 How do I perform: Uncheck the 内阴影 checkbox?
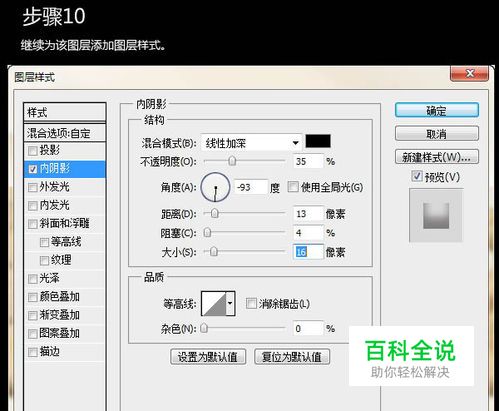tap(33, 169)
